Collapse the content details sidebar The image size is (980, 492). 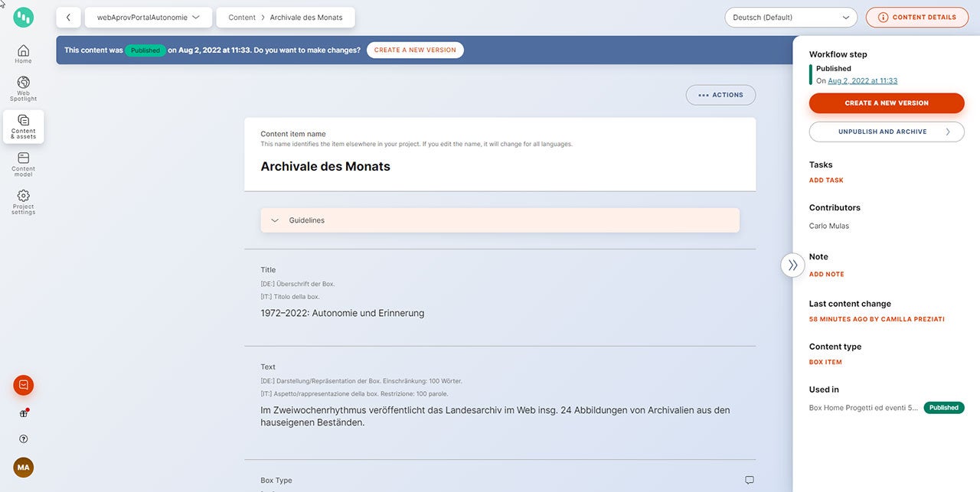[792, 265]
